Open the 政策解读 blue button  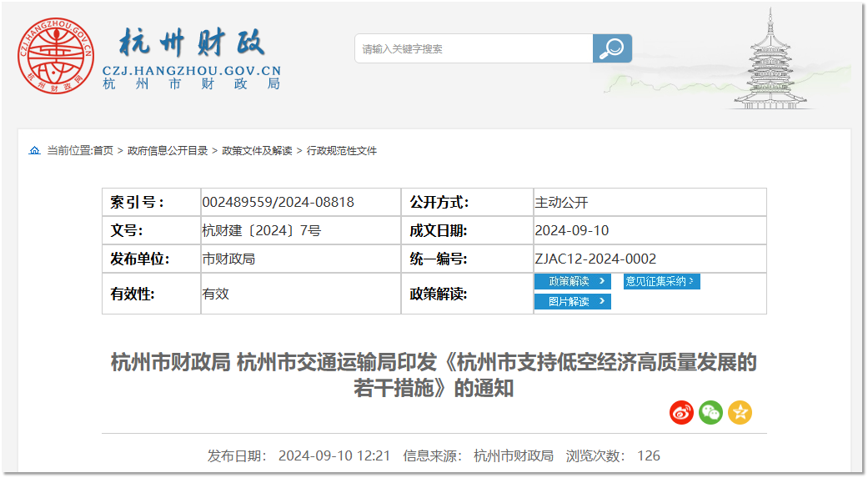[x=572, y=282]
